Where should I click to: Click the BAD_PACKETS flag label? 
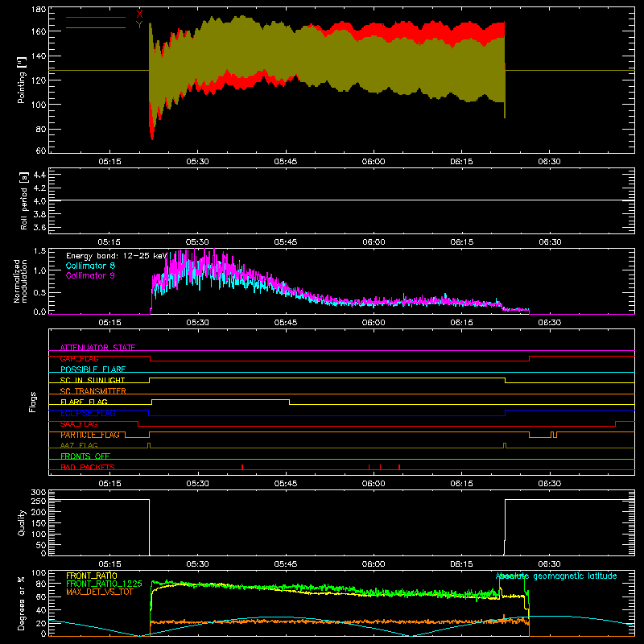coord(88,467)
